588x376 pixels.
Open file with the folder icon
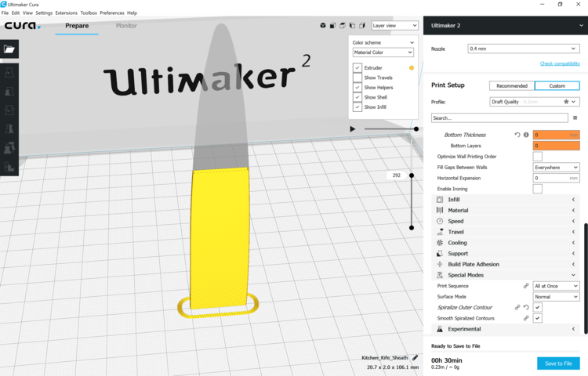9,49
